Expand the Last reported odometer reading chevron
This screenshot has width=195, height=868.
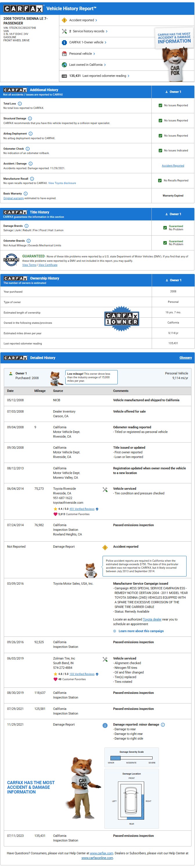pos(128,76)
